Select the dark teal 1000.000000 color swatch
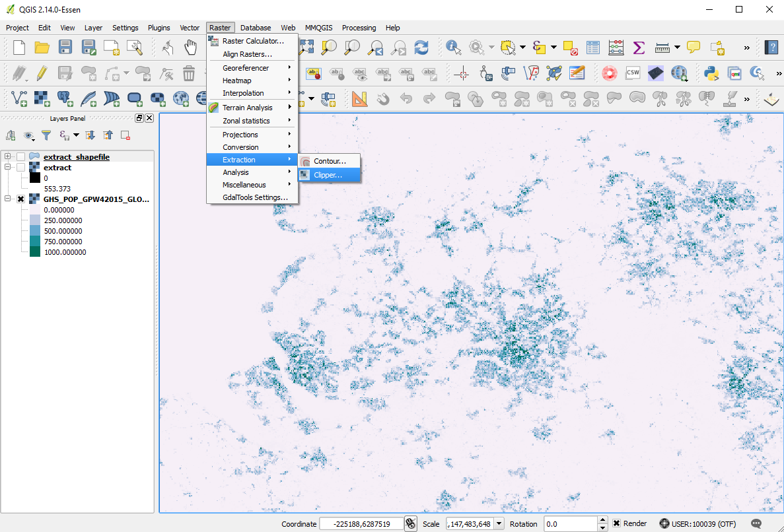 (x=34, y=251)
